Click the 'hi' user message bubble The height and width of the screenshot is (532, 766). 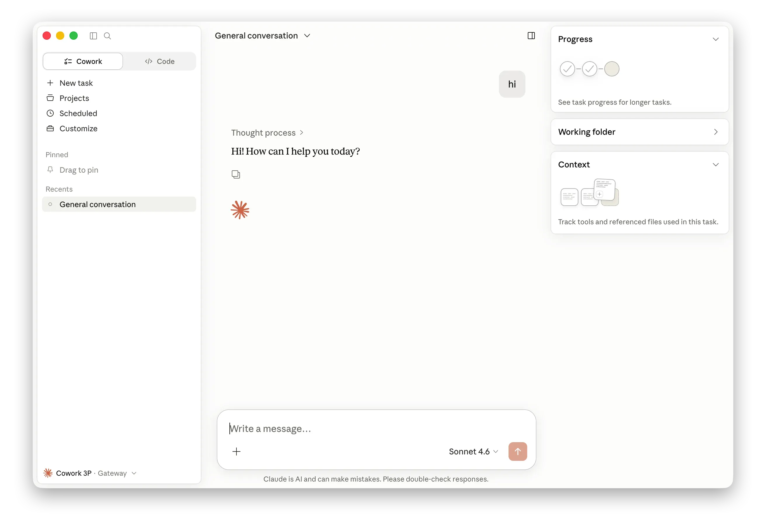coord(512,84)
